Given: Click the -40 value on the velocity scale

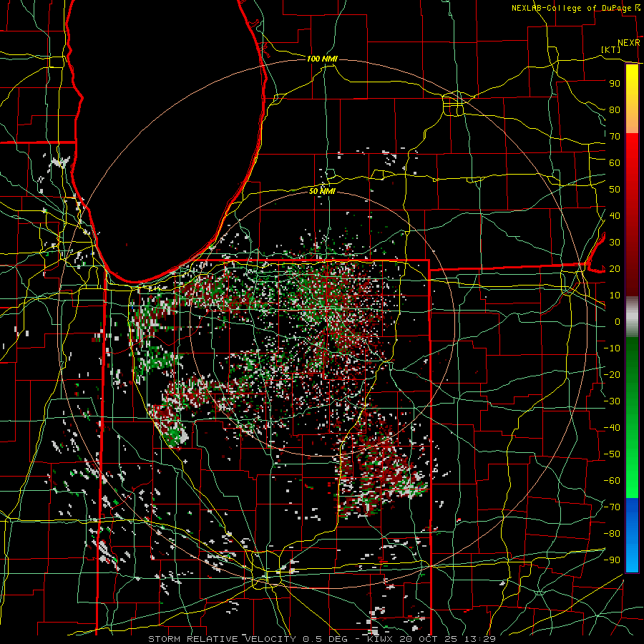Looking at the screenshot, I should [612, 428].
